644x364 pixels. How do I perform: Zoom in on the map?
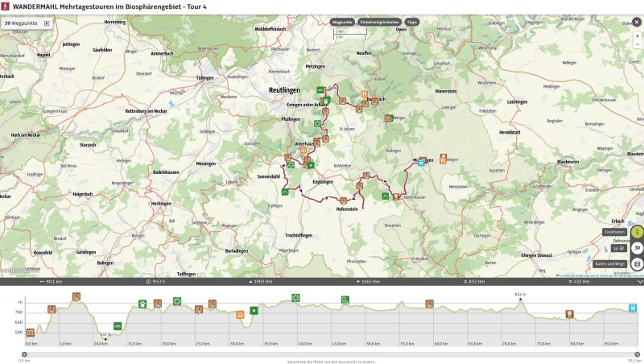coord(637,36)
